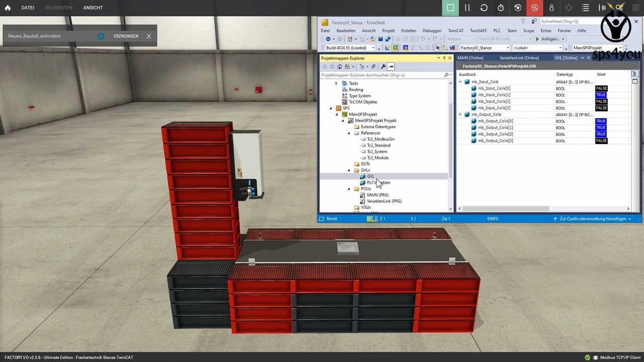Click the wrench properties icon in explorer
Screen dimensions: 644x362
tap(383, 66)
